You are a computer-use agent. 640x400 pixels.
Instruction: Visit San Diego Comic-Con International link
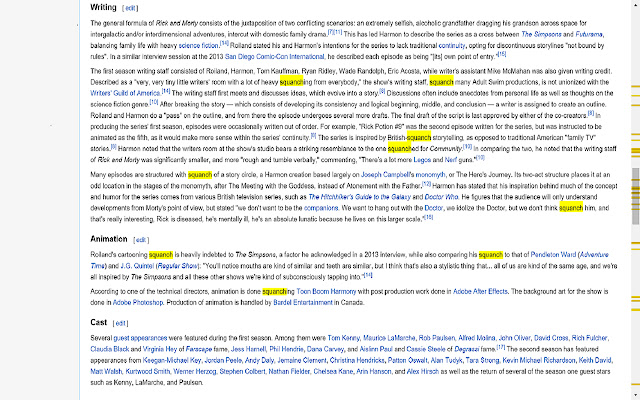pyautogui.click(x=275, y=57)
